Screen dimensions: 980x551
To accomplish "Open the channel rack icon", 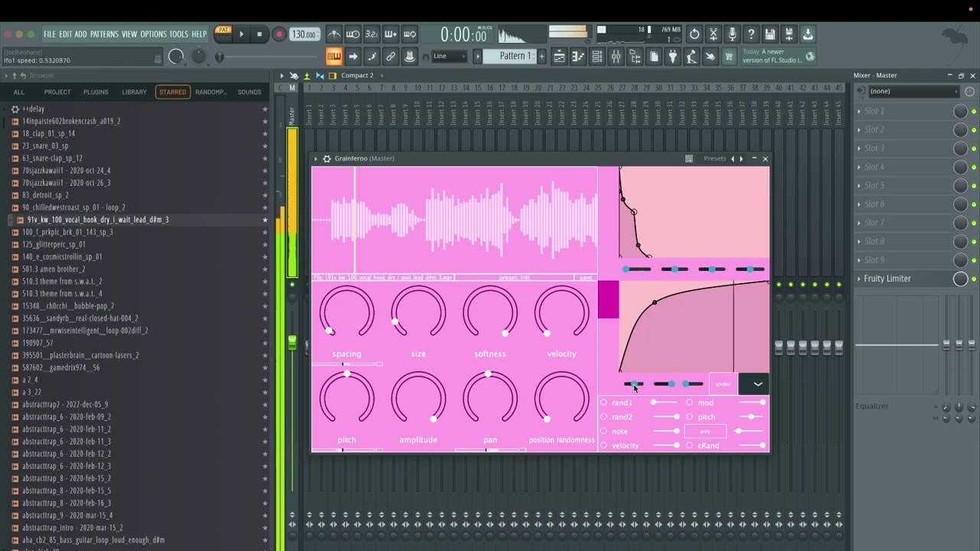I will (597, 56).
